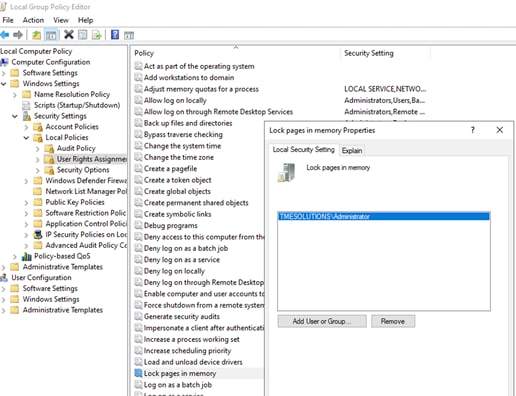Collapse the Local Policies tree node
Viewport: 516px width, 396px height.
(x=26, y=138)
